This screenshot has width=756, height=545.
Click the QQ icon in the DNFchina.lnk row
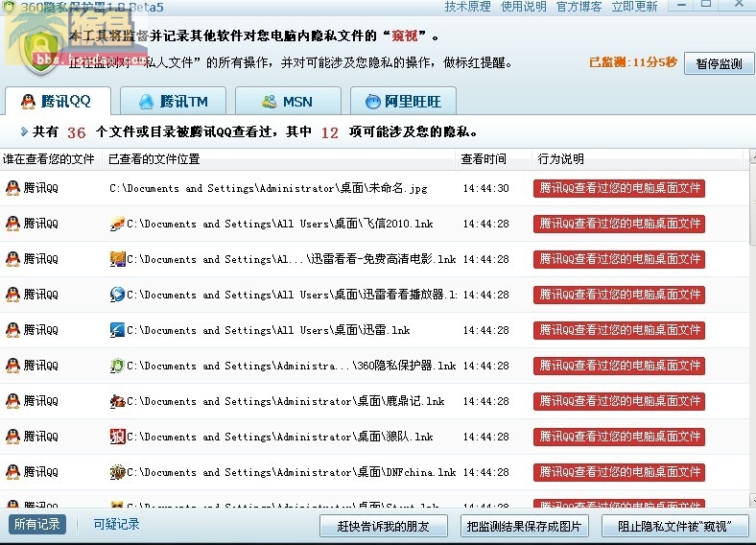(x=12, y=472)
